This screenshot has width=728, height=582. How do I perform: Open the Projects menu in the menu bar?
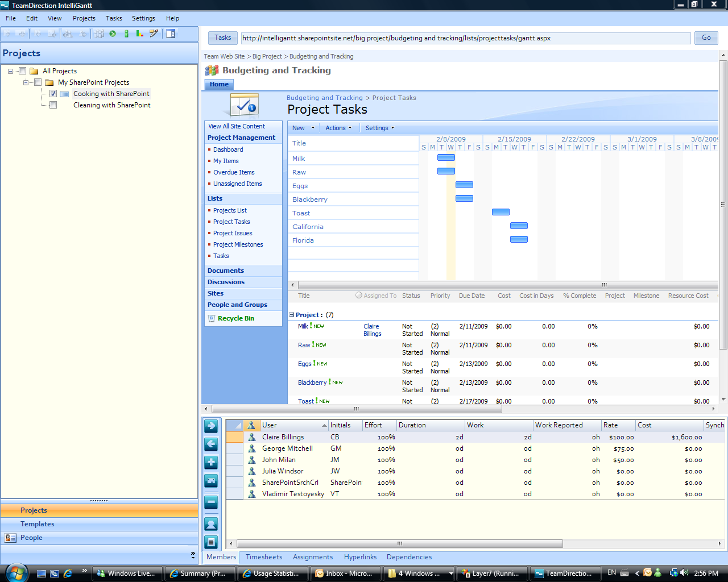click(x=84, y=18)
